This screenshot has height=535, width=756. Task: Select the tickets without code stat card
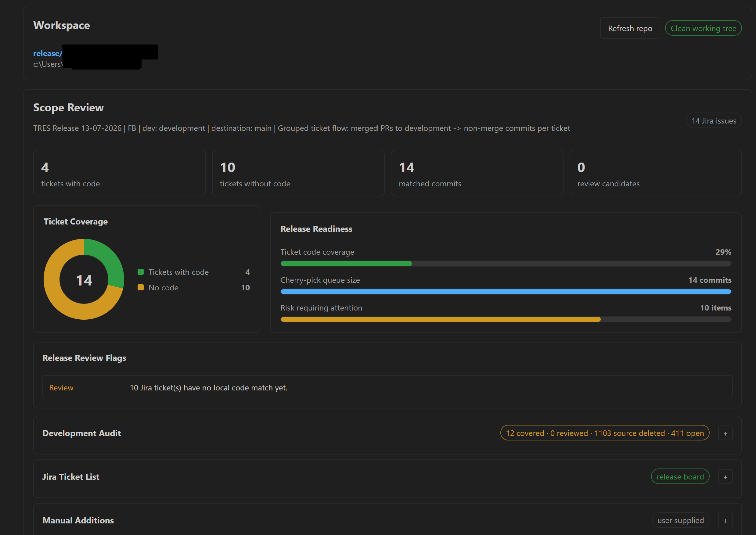point(298,173)
